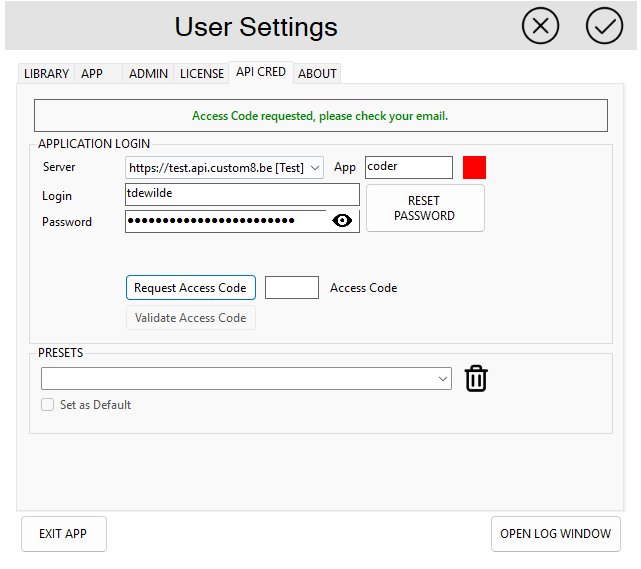Go to the ADMIN tab
This screenshot has height=569, width=641.
point(148,73)
